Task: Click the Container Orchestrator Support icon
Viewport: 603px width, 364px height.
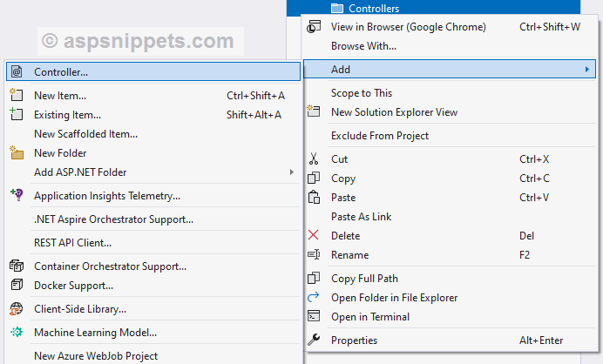Action: [x=17, y=266]
